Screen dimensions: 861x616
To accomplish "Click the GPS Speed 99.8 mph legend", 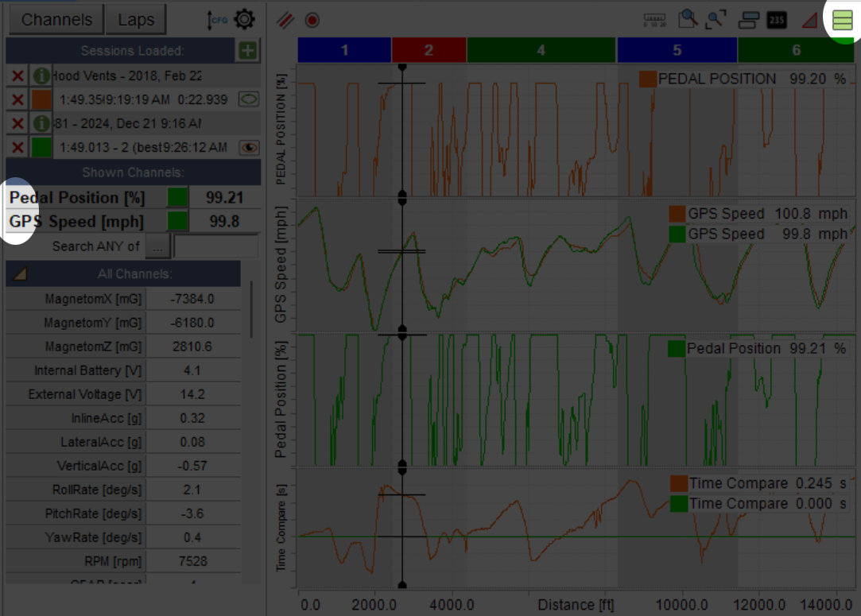I will click(x=758, y=234).
